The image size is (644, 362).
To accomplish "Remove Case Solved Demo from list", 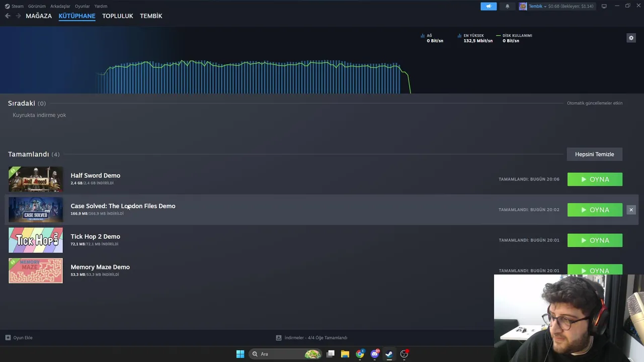I will tap(631, 210).
